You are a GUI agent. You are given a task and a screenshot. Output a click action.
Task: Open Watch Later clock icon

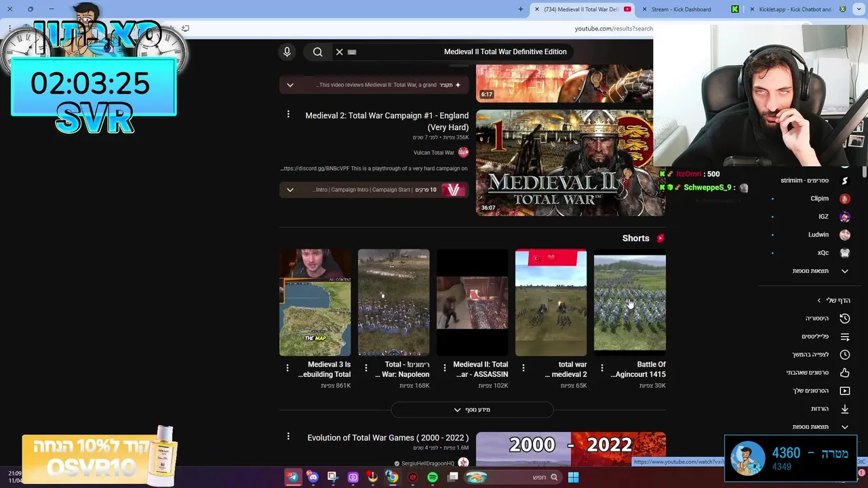coord(845,354)
